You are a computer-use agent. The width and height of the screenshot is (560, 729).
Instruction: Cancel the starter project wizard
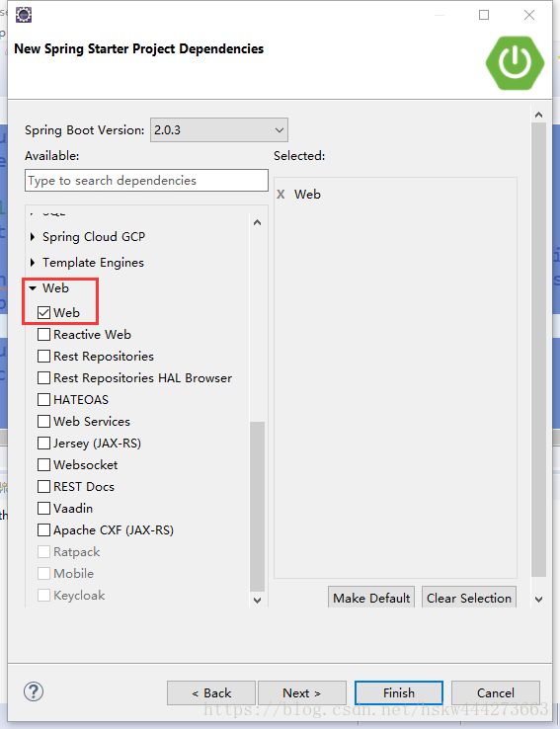(x=496, y=692)
